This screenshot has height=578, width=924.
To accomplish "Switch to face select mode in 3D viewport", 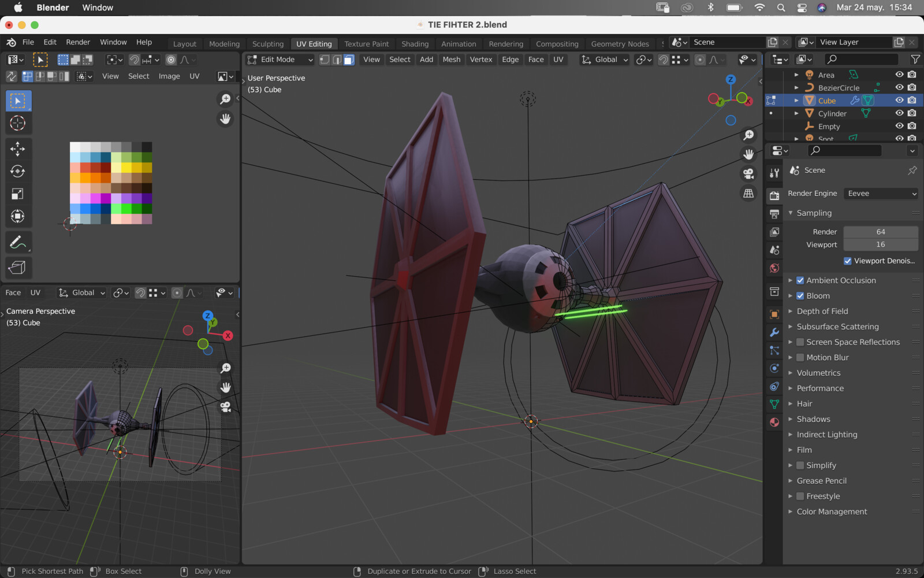I will 349,60.
